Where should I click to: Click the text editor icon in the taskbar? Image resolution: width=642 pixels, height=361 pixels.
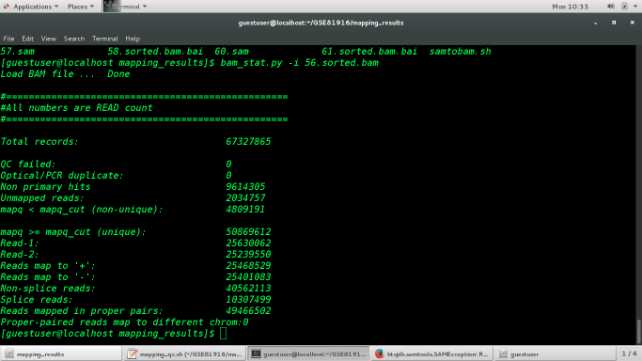tap(131, 354)
